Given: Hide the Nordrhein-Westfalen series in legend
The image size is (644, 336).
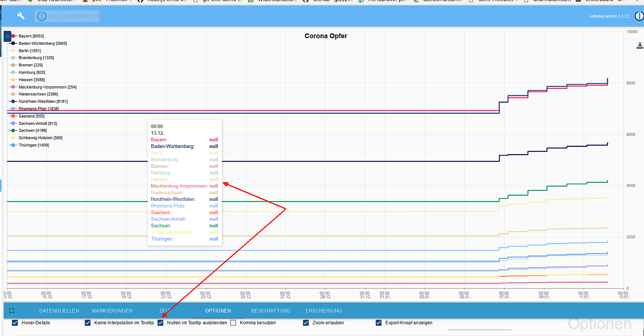Looking at the screenshot, I should click(x=43, y=101).
